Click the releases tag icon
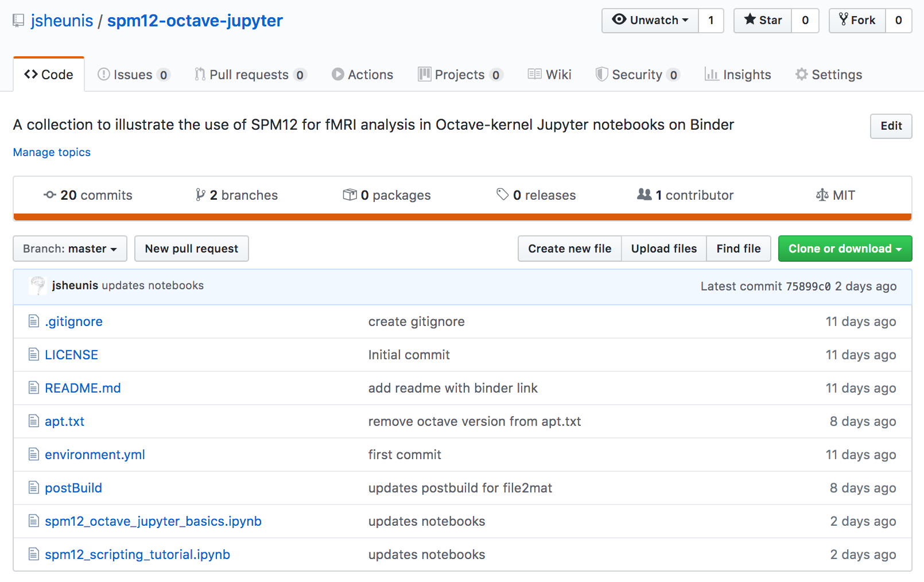 tap(502, 195)
